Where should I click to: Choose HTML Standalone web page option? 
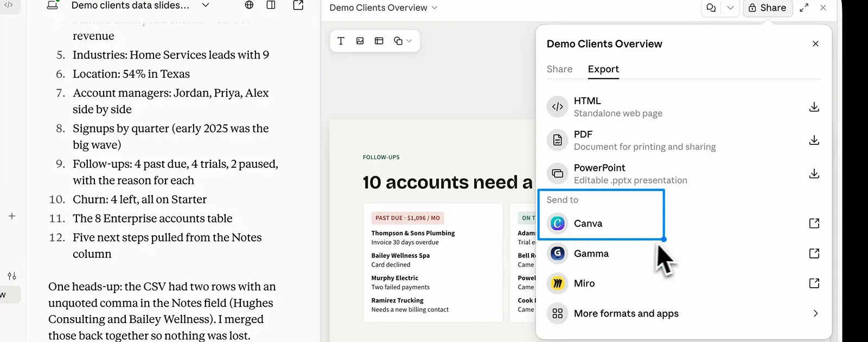684,107
